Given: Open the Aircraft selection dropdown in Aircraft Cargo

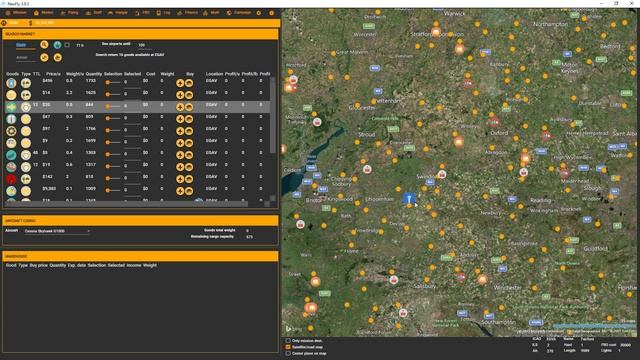Looking at the screenshot, I should (57, 231).
